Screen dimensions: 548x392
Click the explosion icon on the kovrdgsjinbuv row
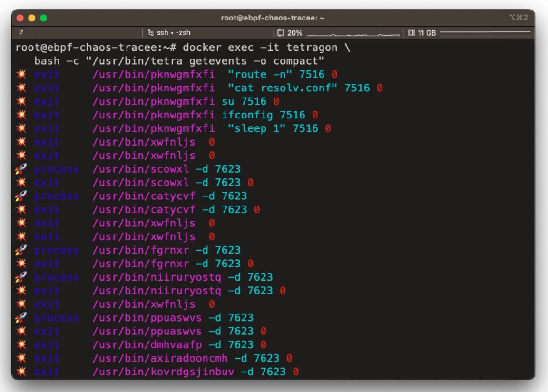tap(21, 372)
